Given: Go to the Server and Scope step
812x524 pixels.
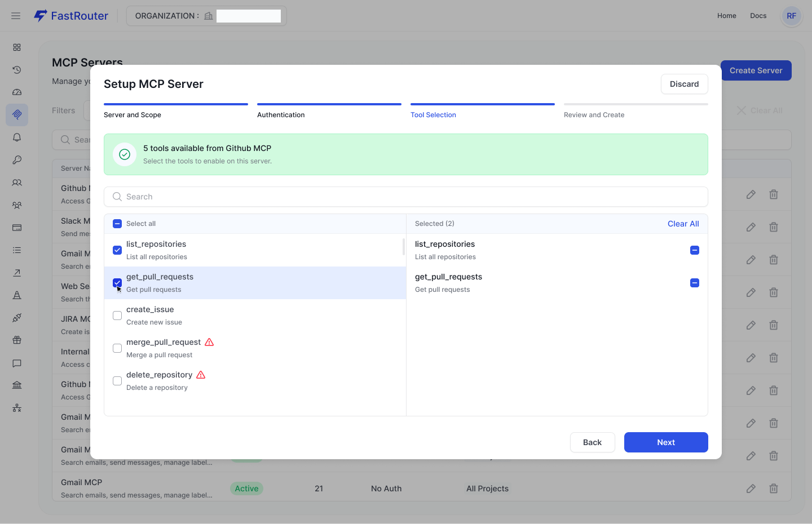Looking at the screenshot, I should pos(133,114).
